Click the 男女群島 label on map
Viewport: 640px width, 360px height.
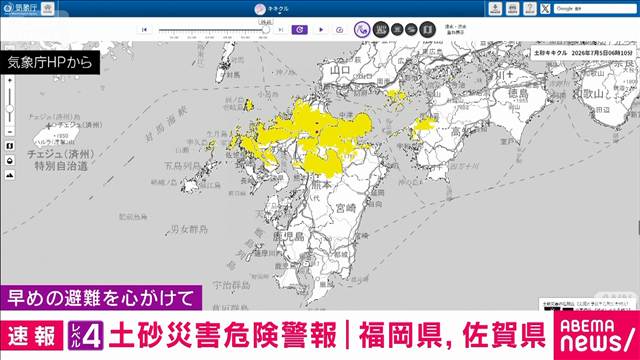189,229
